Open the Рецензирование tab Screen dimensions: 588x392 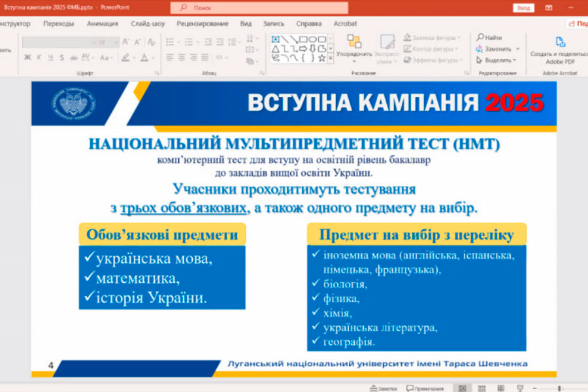click(203, 24)
